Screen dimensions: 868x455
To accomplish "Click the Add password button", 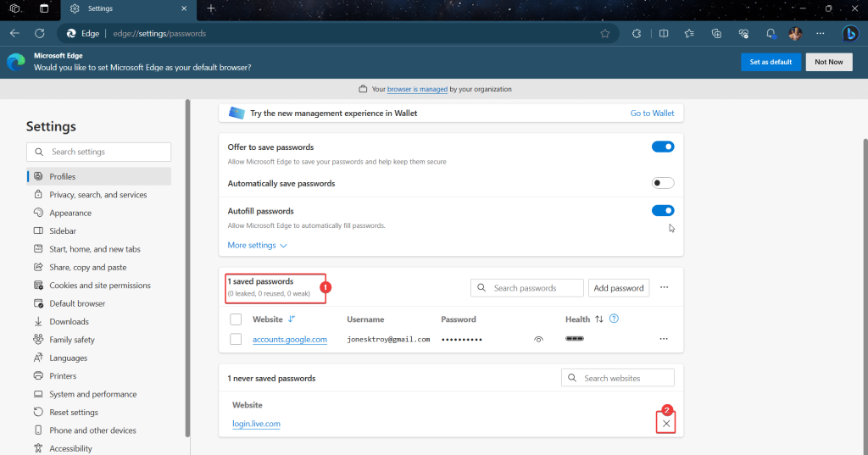I will pos(618,288).
